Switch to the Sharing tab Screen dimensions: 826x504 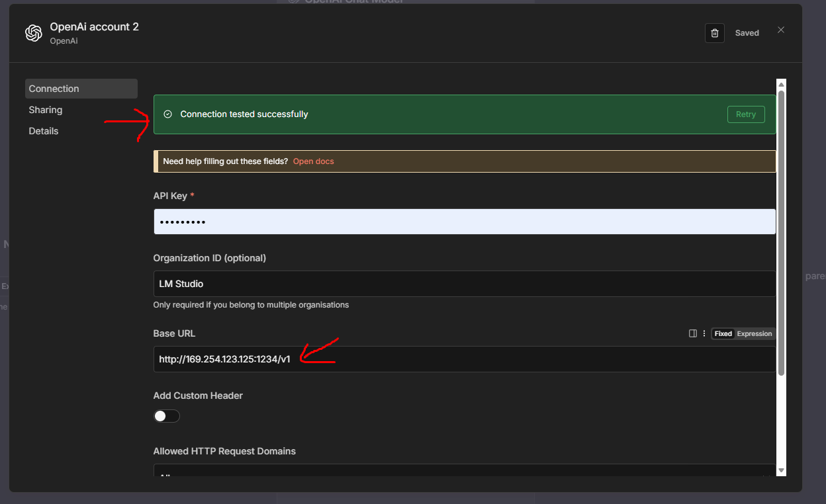coord(46,110)
